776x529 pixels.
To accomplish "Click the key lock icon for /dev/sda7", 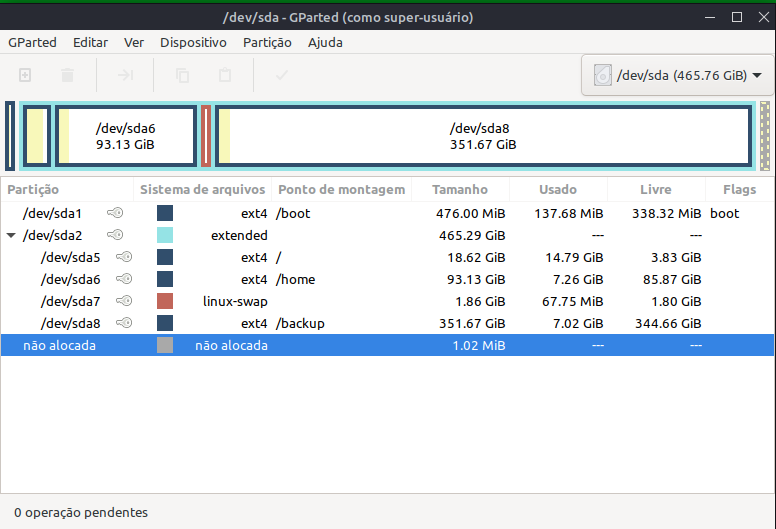I will tap(124, 301).
